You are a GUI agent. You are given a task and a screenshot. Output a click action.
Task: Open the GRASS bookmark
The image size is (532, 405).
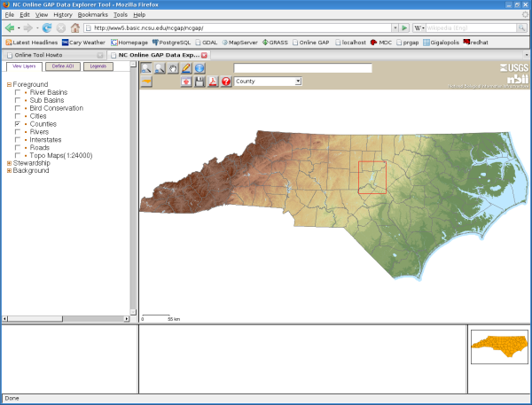tap(275, 43)
